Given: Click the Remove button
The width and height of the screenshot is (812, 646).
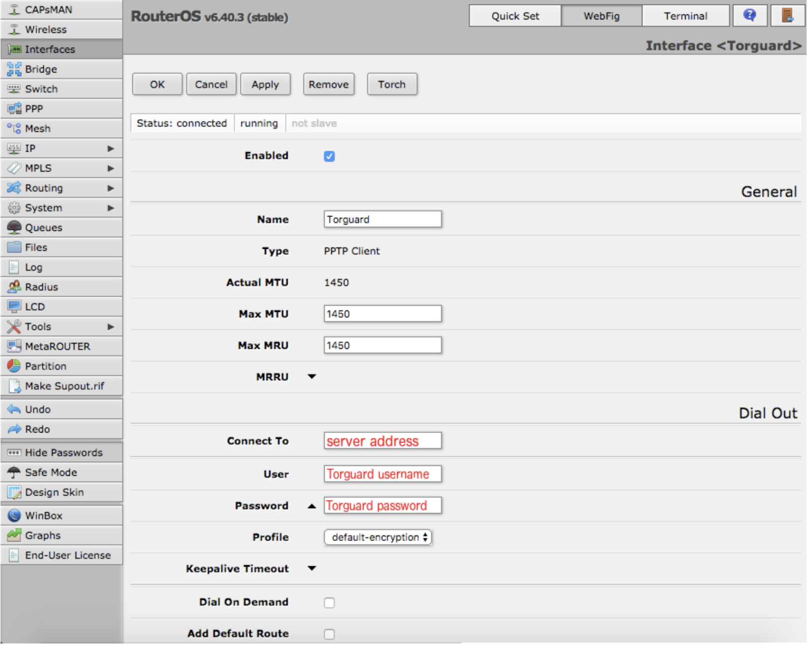Looking at the screenshot, I should (328, 84).
